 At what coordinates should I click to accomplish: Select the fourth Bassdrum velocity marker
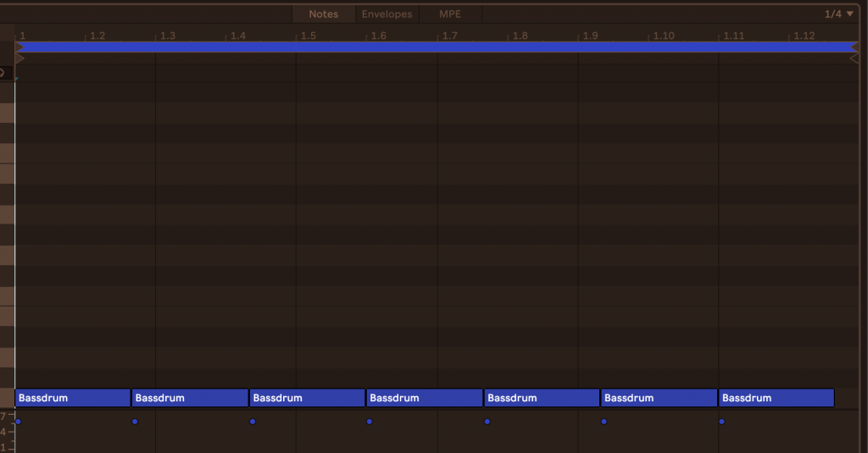point(370,422)
